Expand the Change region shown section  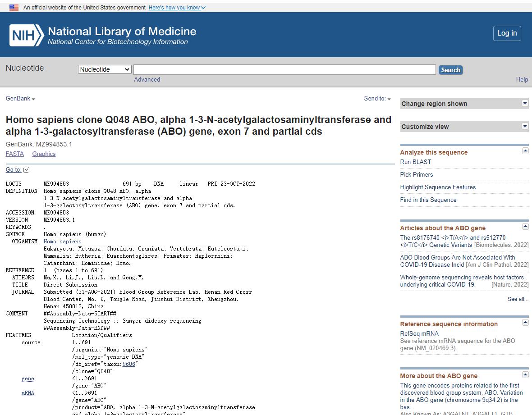coord(525,103)
